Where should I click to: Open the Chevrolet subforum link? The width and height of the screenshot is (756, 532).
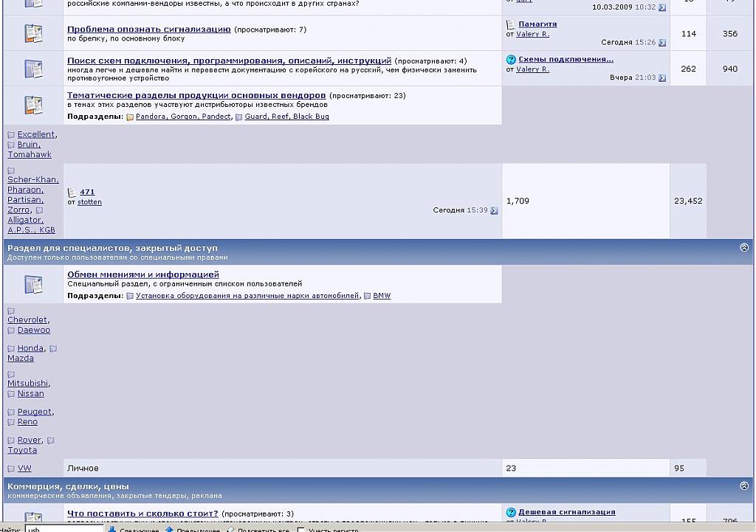(27, 320)
